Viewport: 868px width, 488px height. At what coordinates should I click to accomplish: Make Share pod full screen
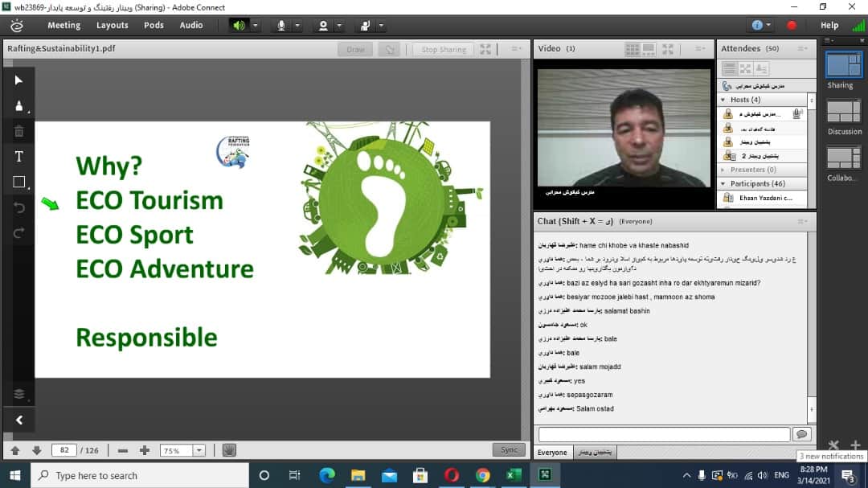(x=485, y=49)
